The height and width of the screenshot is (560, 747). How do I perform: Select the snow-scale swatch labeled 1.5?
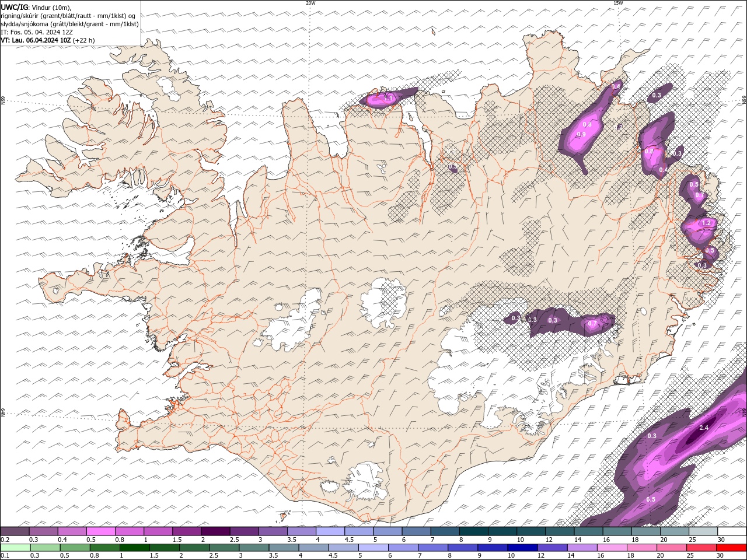(x=187, y=531)
